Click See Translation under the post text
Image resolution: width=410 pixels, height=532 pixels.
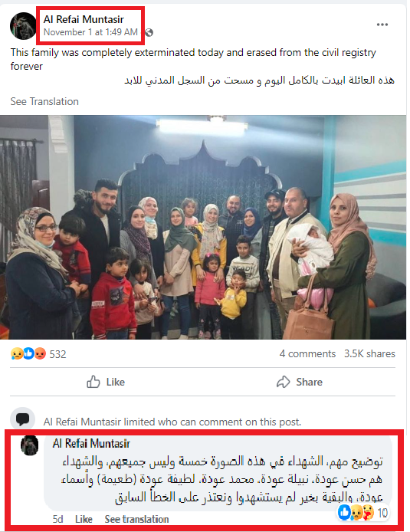(44, 101)
